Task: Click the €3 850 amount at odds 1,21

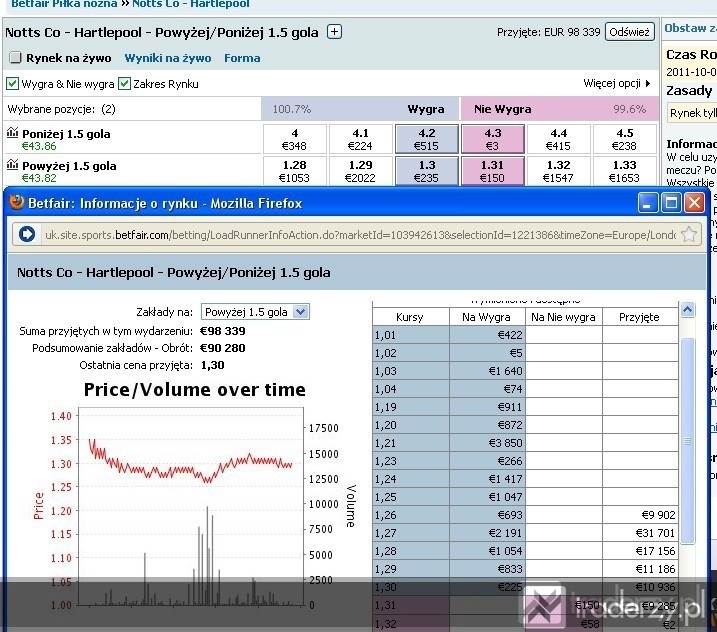Action: point(505,443)
